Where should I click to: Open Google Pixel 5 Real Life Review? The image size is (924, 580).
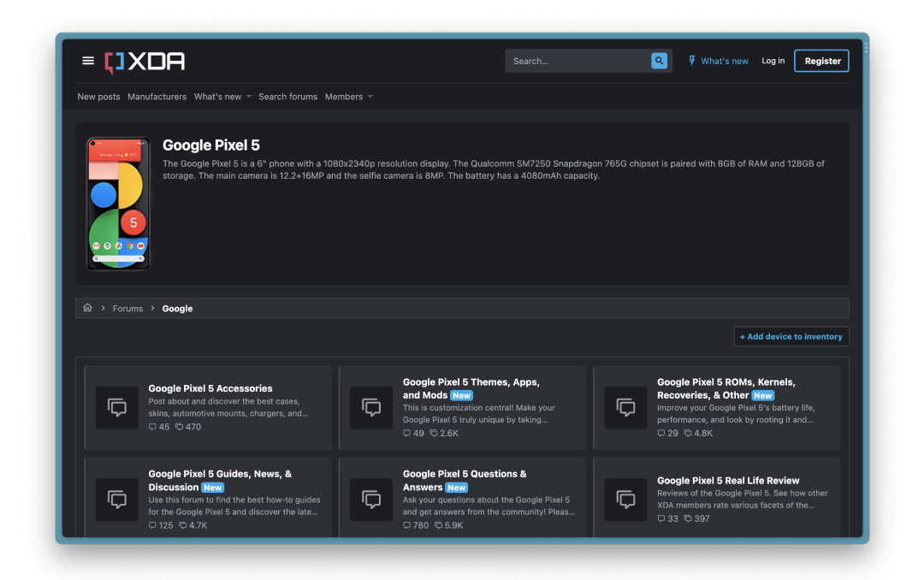tap(728, 481)
